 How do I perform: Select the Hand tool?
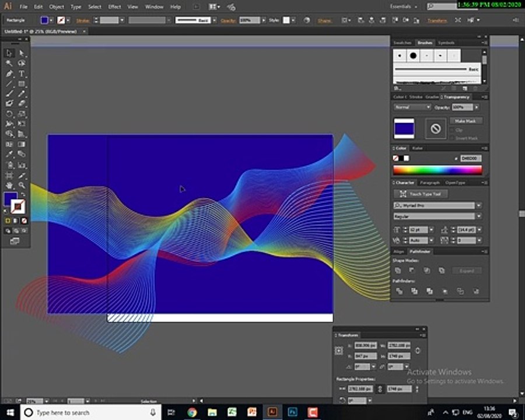9,185
